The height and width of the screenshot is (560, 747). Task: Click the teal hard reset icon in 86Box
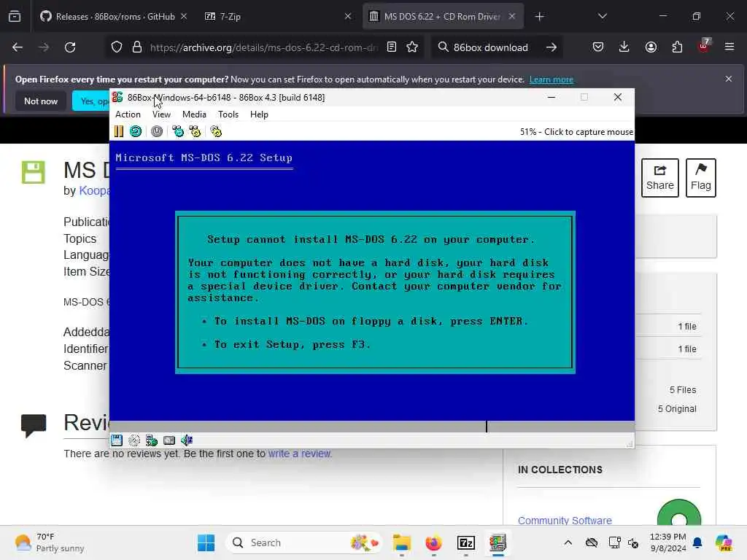tap(136, 131)
